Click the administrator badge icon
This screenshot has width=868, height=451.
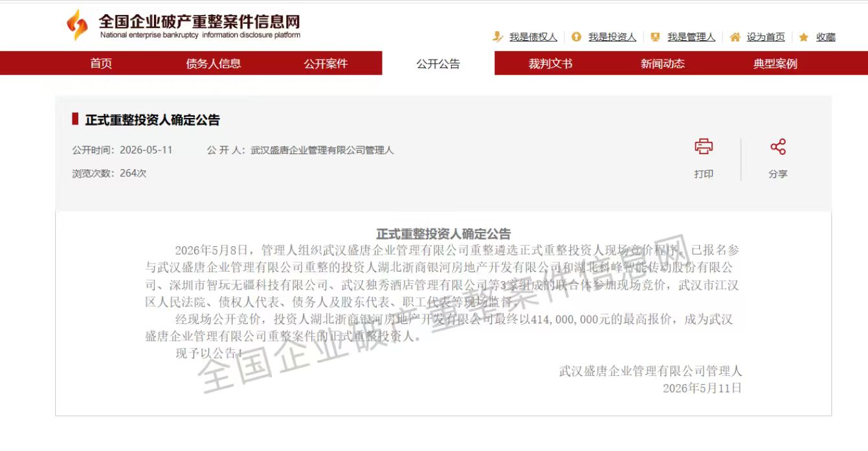(x=655, y=37)
